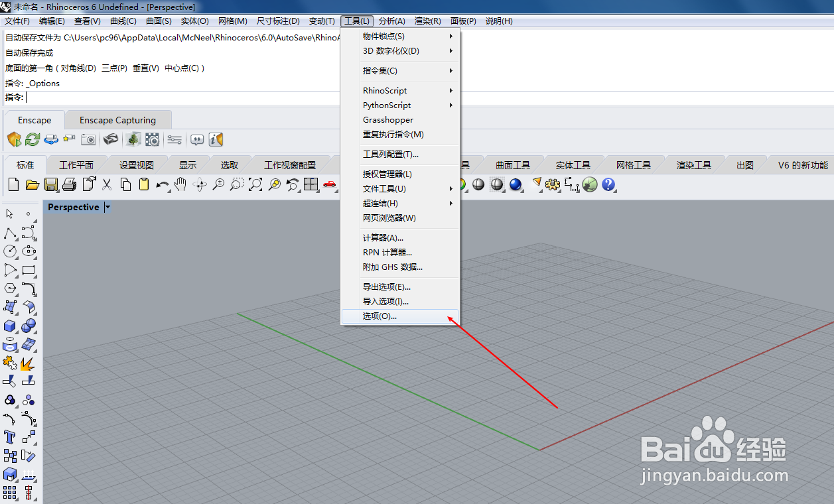The image size is (834, 504).
Task: Select the Polyline tool in left sidebar
Action: [x=10, y=233]
